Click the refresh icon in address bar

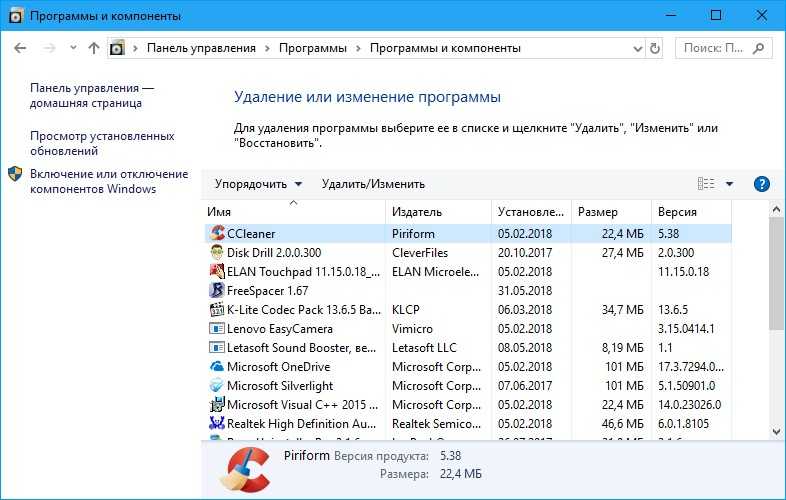(x=654, y=48)
